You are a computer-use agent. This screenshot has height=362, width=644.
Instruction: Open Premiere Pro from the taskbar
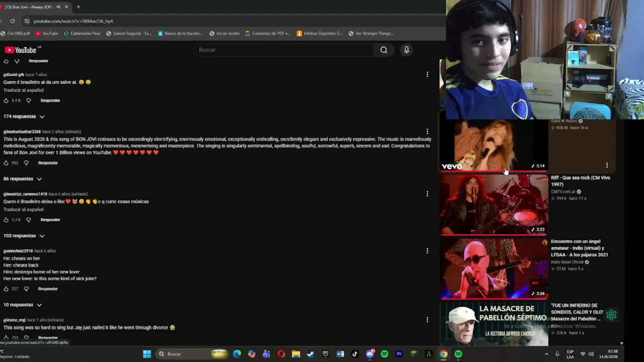(x=399, y=354)
